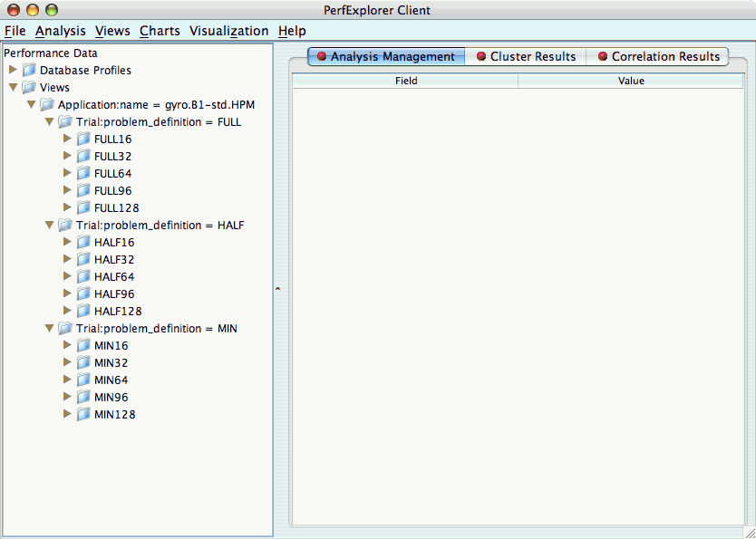The width and height of the screenshot is (756, 539).
Task: Open the Charts menu
Action: pos(160,31)
